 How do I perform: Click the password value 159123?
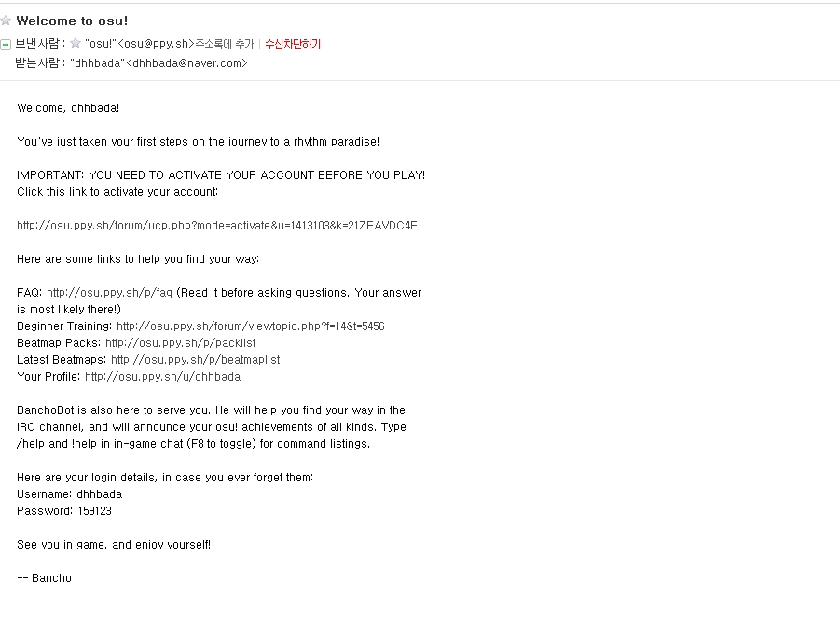tap(94, 511)
